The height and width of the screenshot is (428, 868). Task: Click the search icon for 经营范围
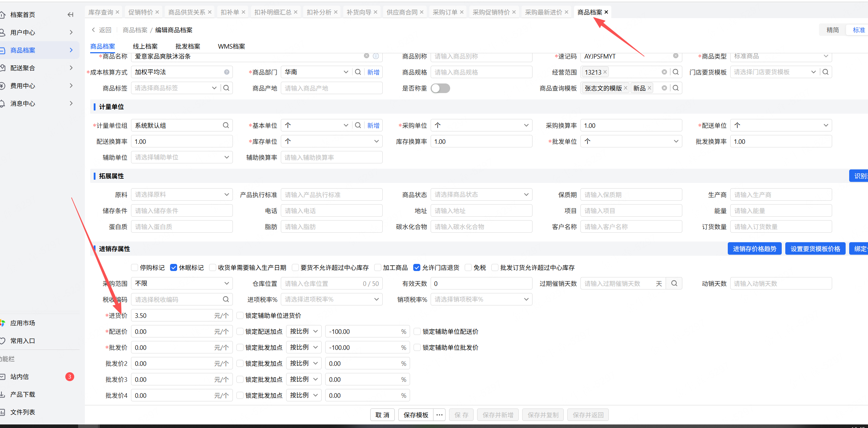click(x=676, y=72)
